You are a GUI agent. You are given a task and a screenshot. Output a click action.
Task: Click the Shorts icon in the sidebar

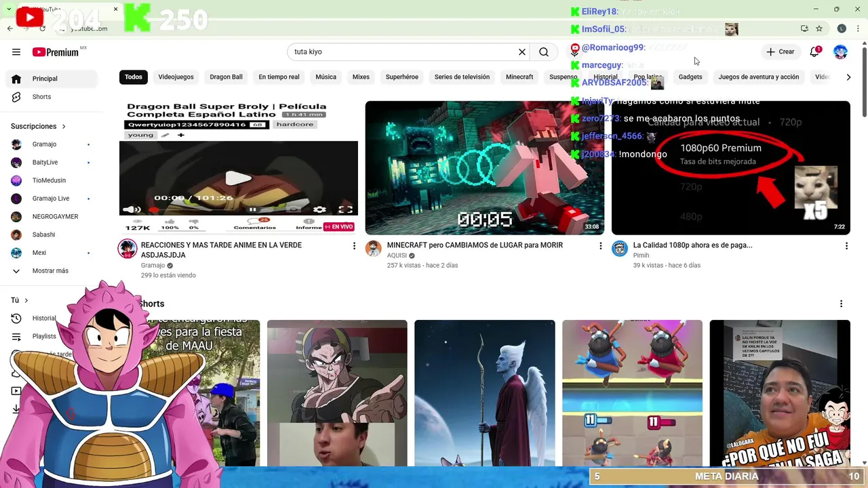point(16,97)
